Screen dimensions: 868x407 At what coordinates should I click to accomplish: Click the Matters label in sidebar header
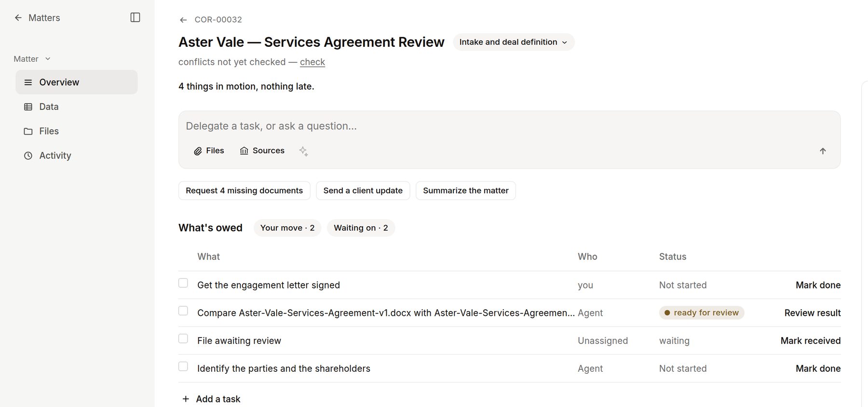44,18
